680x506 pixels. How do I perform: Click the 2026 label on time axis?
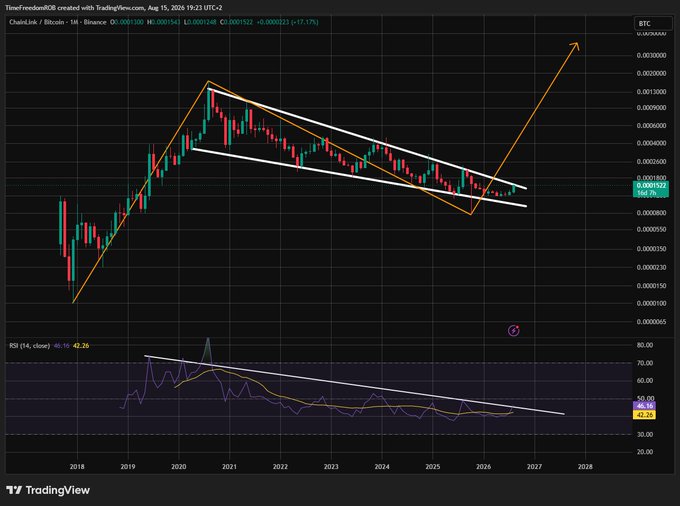coord(484,467)
